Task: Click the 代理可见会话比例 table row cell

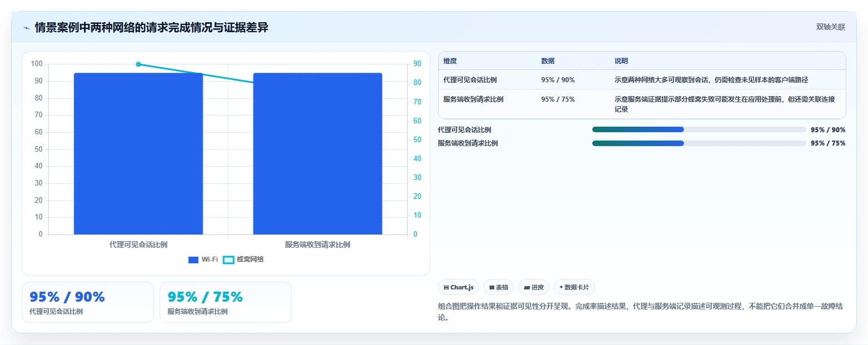Action: (470, 80)
